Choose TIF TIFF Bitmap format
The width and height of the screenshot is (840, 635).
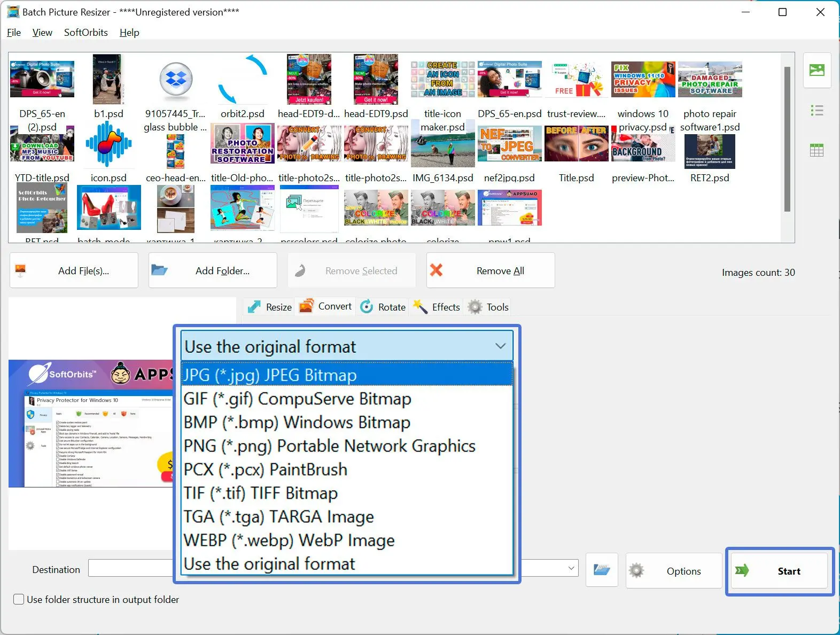[x=347, y=493]
